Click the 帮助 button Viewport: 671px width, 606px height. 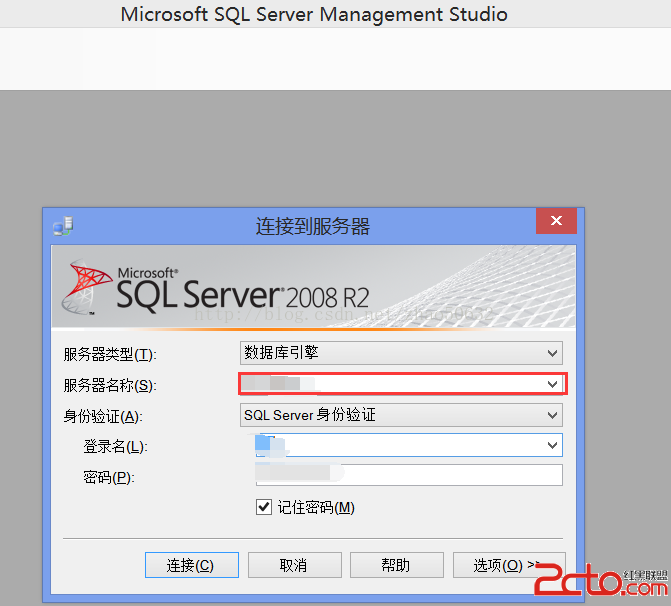(x=397, y=565)
